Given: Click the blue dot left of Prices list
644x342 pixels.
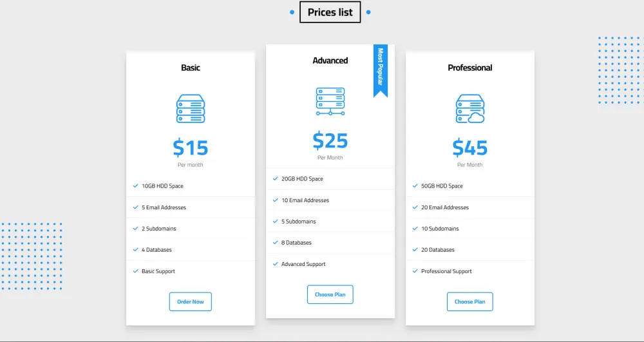Looking at the screenshot, I should click(x=292, y=12).
